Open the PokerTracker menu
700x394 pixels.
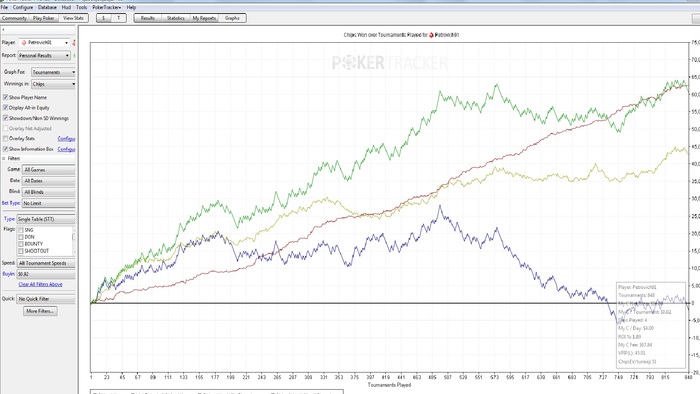click(107, 8)
